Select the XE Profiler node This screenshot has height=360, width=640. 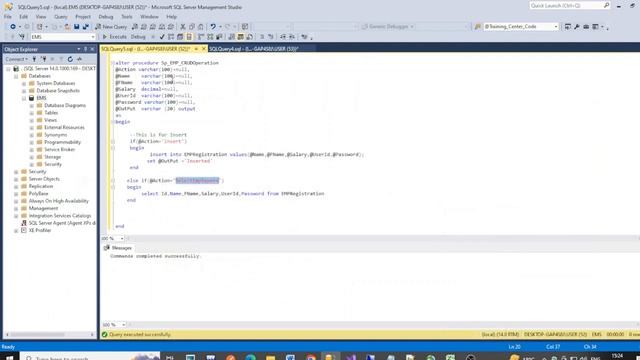(40, 230)
